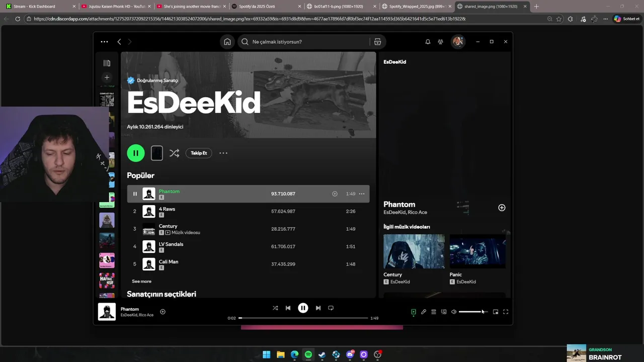Screen dimensions: 644x362
Task: Mute volume with speaker icon
Action: click(x=454, y=312)
